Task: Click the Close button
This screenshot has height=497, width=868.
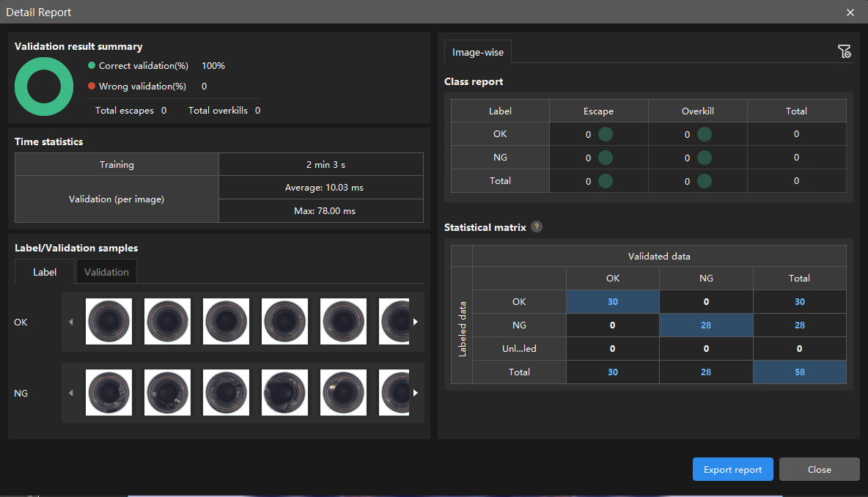Action: 820,469
